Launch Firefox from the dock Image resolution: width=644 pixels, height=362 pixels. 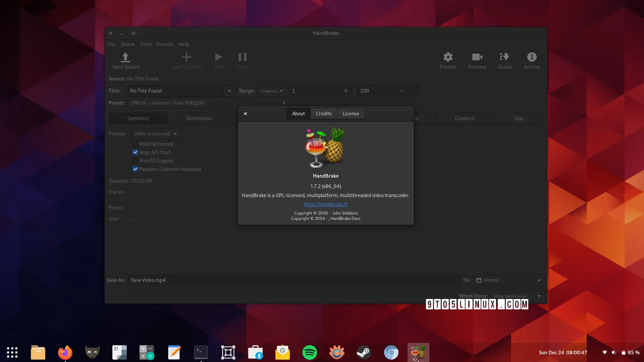[x=65, y=352]
